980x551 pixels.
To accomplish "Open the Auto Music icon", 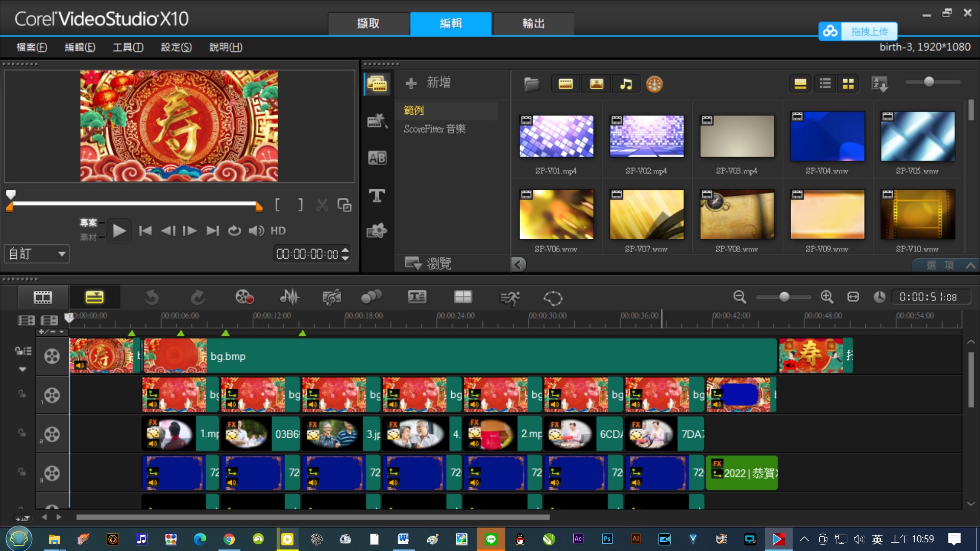I will point(332,297).
